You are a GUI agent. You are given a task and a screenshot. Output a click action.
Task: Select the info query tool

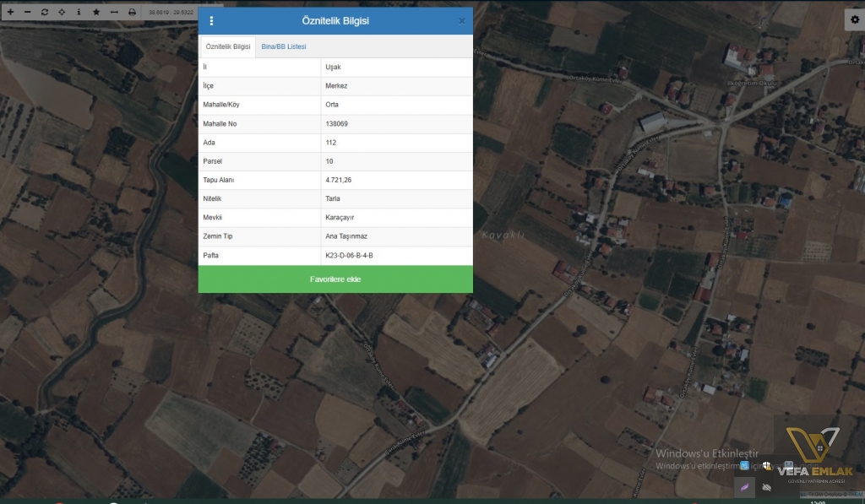[79, 13]
